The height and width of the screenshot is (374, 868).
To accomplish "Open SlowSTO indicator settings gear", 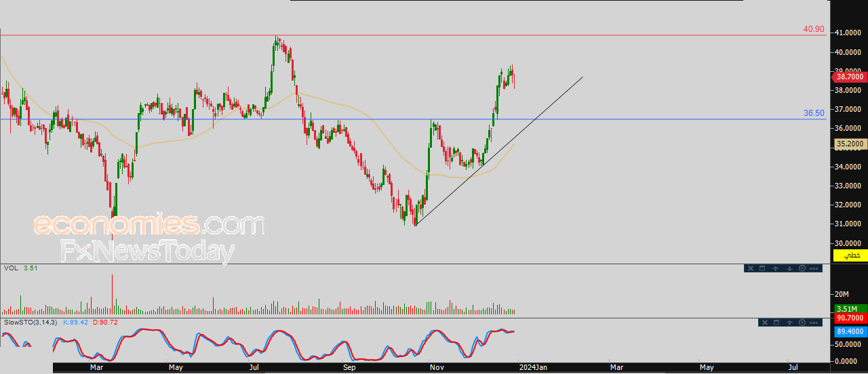I will pos(802,323).
